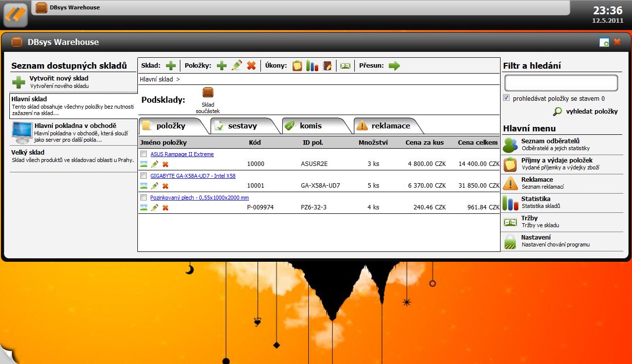
Task: Open the Sklad součástek sub-warehouse icon
Action: tap(208, 93)
